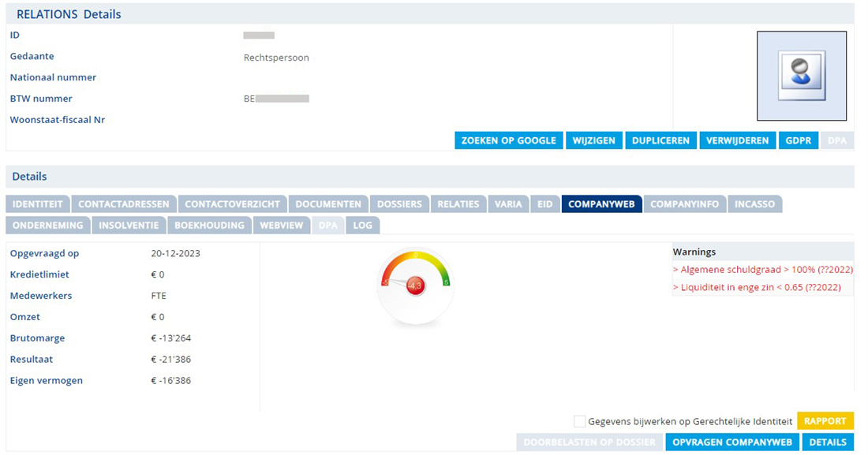The height and width of the screenshot is (455, 868).
Task: Click the Algemene schuldgraad warning
Action: 762,270
